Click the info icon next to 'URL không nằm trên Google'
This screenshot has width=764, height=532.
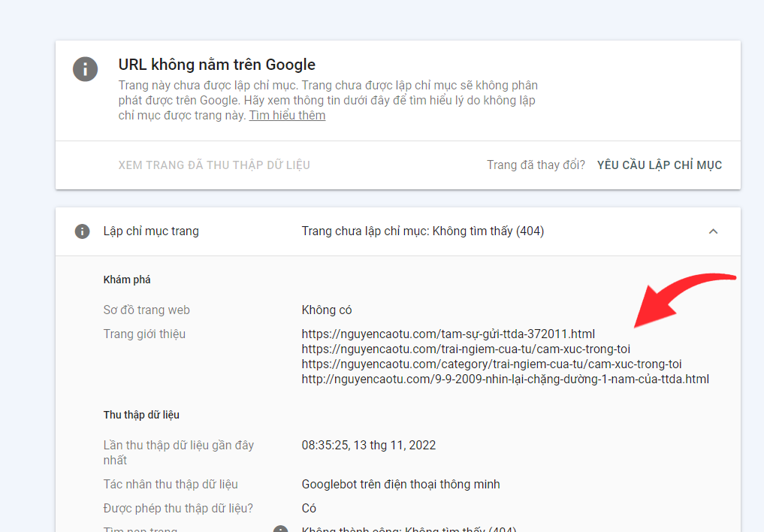(85, 69)
